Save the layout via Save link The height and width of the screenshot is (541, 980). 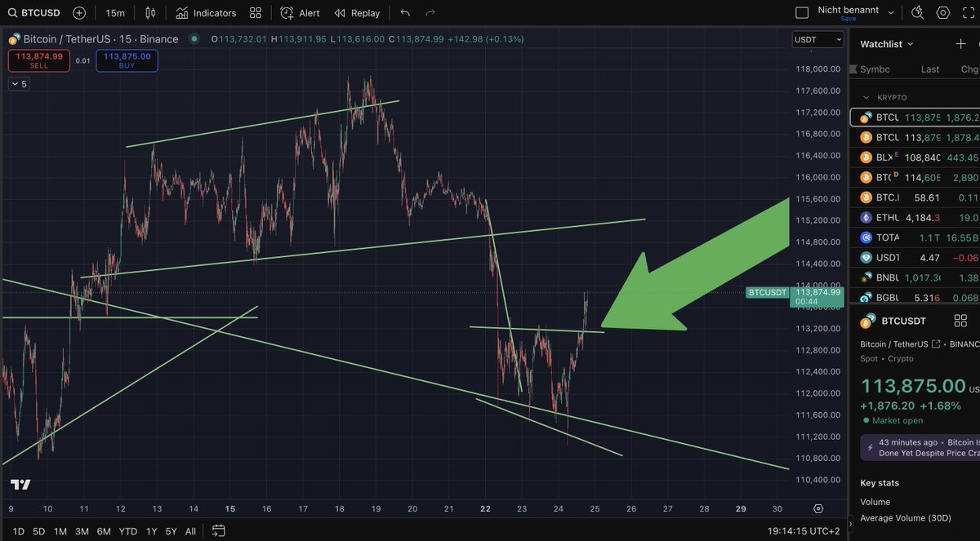tap(849, 19)
